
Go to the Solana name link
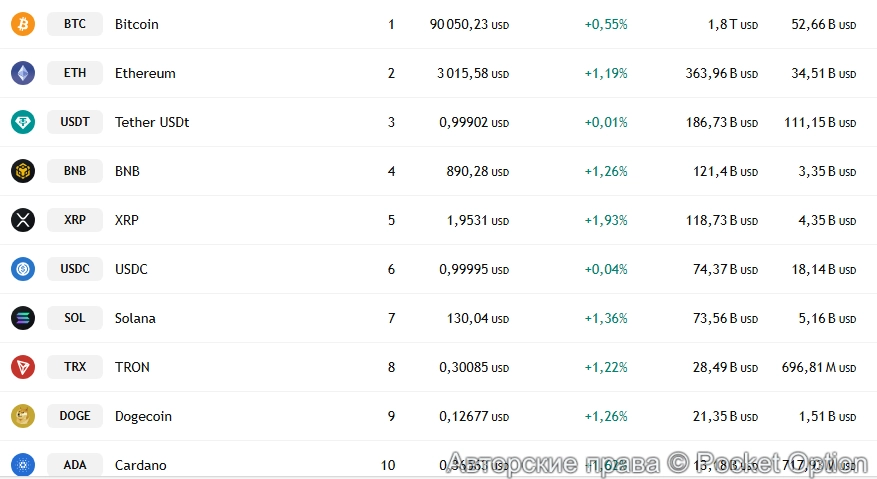(135, 318)
